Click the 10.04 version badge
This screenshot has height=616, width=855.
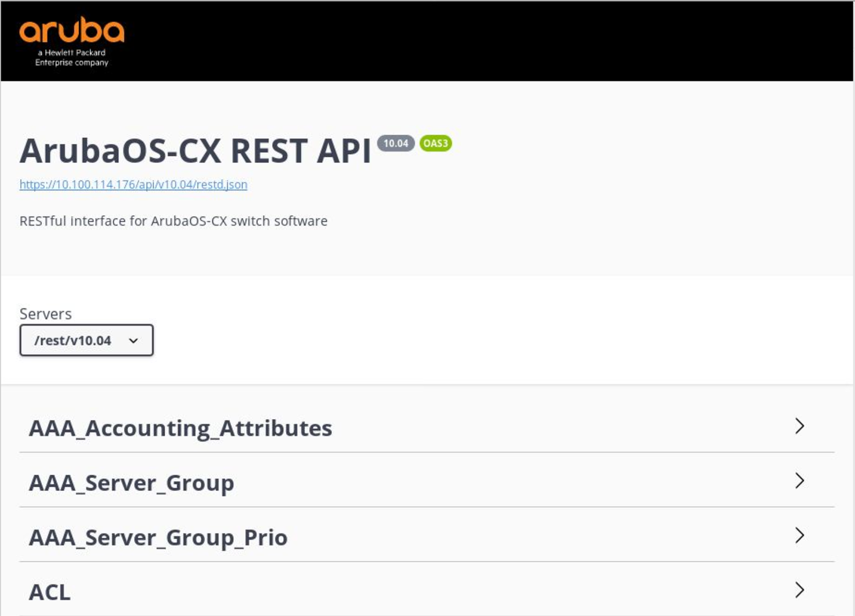click(396, 143)
